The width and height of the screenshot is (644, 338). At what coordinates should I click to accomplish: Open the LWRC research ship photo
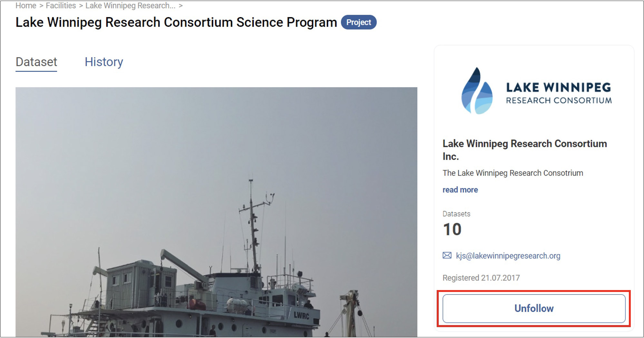[216, 212]
